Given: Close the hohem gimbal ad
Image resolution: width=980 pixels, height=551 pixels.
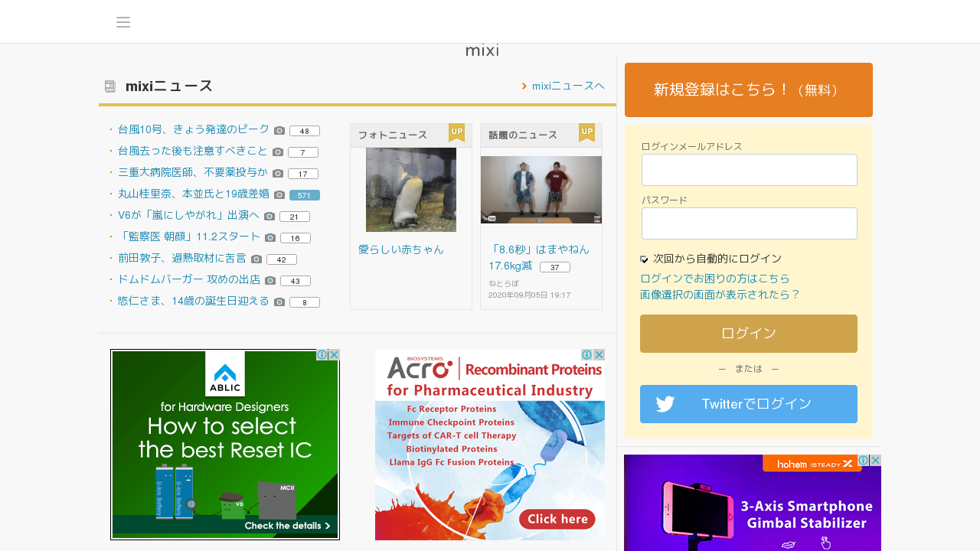Looking at the screenshot, I should [x=875, y=461].
